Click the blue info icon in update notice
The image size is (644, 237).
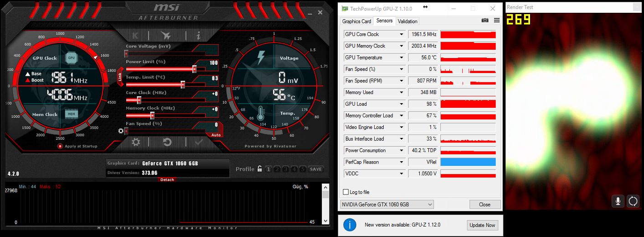(x=350, y=225)
